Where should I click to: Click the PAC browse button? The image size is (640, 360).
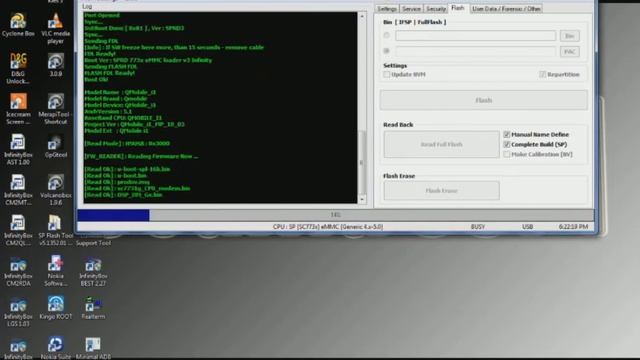click(x=569, y=51)
